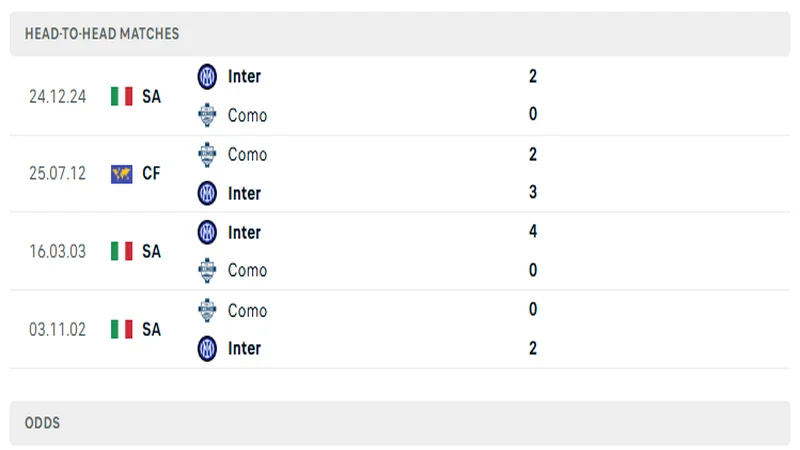Click Inter crest in the 16.03.03 match
The width and height of the screenshot is (800, 450).
[207, 232]
